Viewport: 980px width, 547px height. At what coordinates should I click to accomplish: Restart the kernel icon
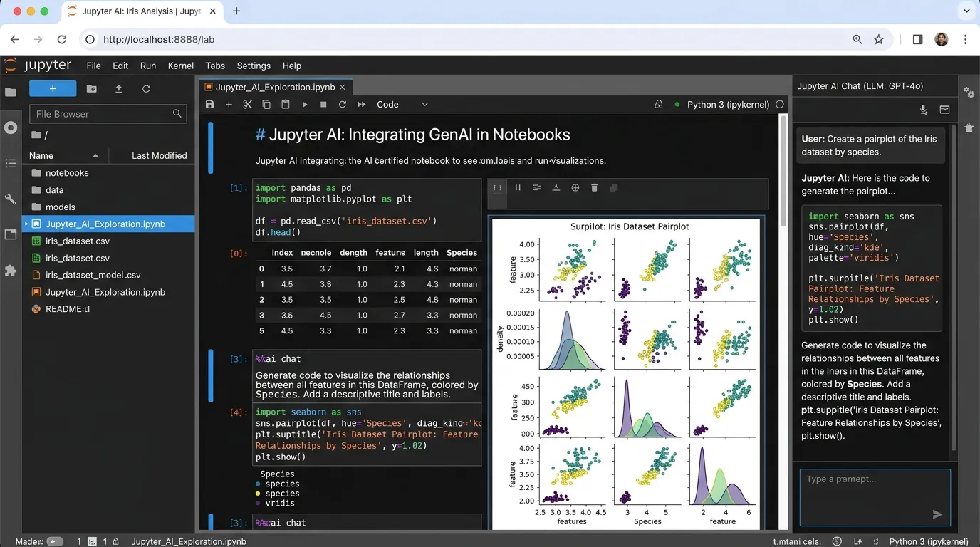click(x=343, y=105)
